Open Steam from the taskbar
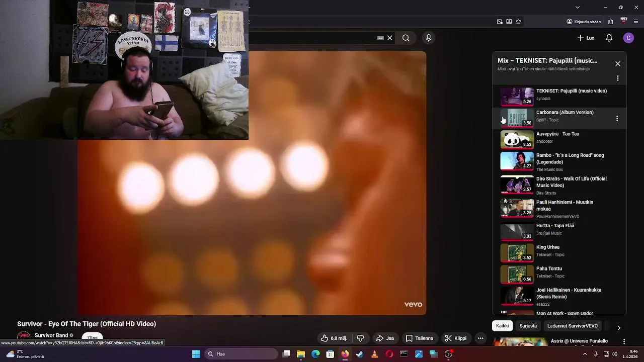 [360, 354]
